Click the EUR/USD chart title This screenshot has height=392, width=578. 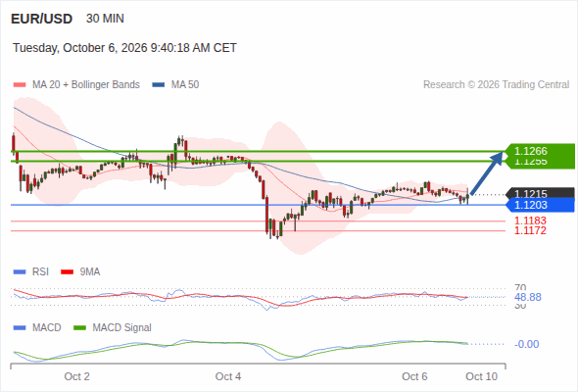42,19
